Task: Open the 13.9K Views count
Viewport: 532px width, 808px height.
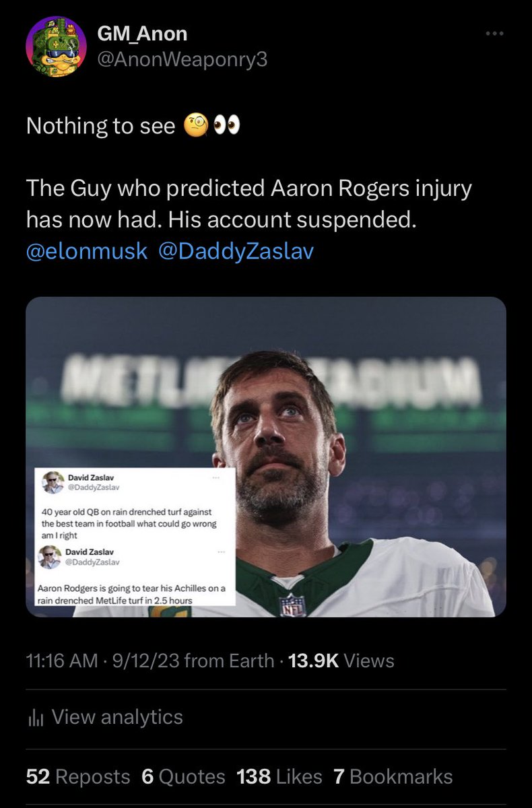Action: point(341,661)
